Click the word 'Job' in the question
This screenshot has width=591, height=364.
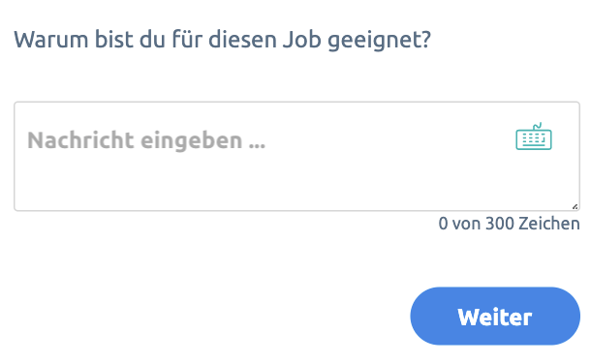point(302,39)
